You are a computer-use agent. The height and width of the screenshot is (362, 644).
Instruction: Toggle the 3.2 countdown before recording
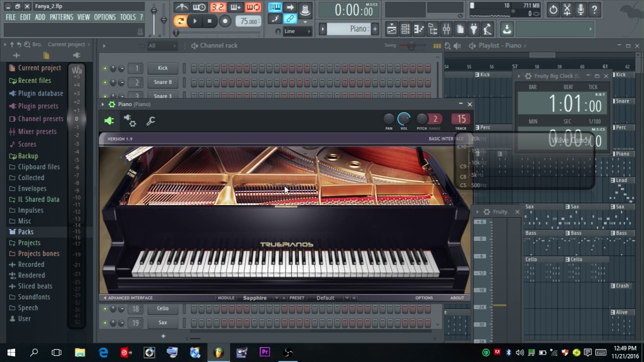[x=217, y=8]
